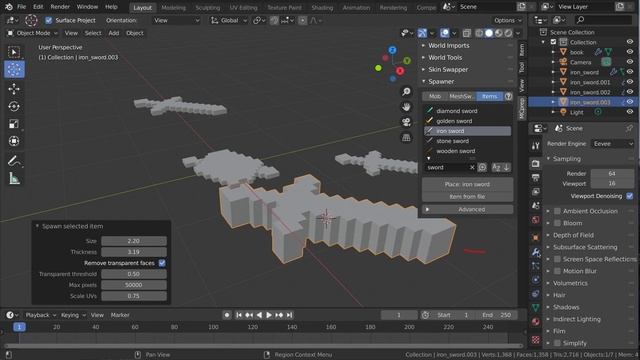Select the Annotate tool
The width and height of the screenshot is (640, 360).
click(x=14, y=161)
